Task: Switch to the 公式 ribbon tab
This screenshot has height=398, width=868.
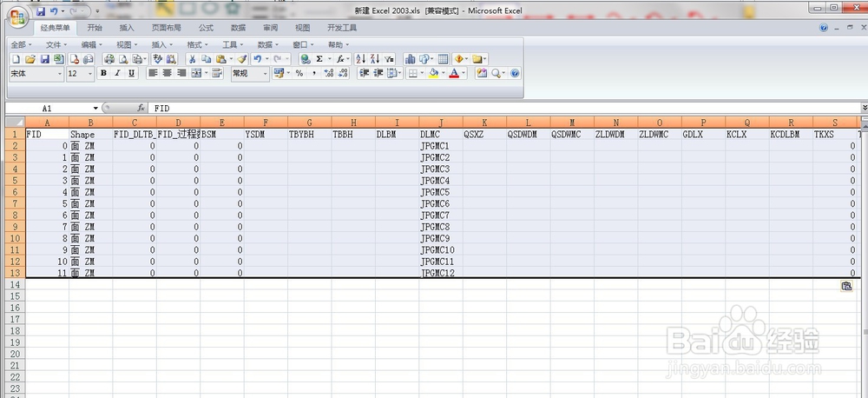Action: click(x=206, y=28)
